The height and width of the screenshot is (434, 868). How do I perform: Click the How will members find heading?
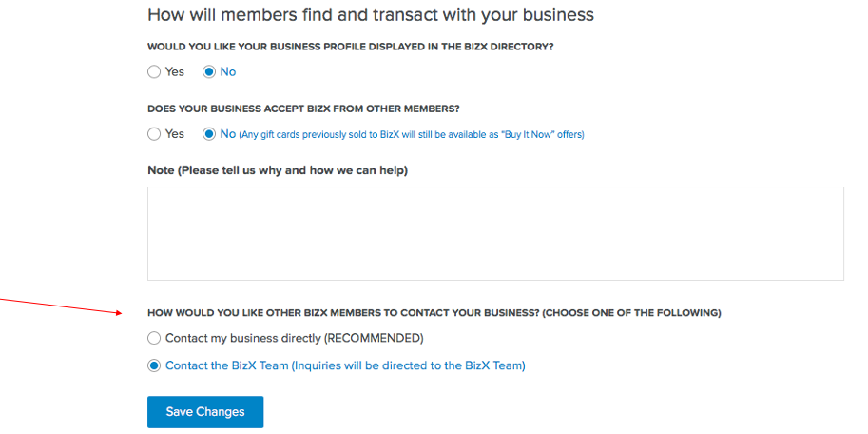[371, 14]
